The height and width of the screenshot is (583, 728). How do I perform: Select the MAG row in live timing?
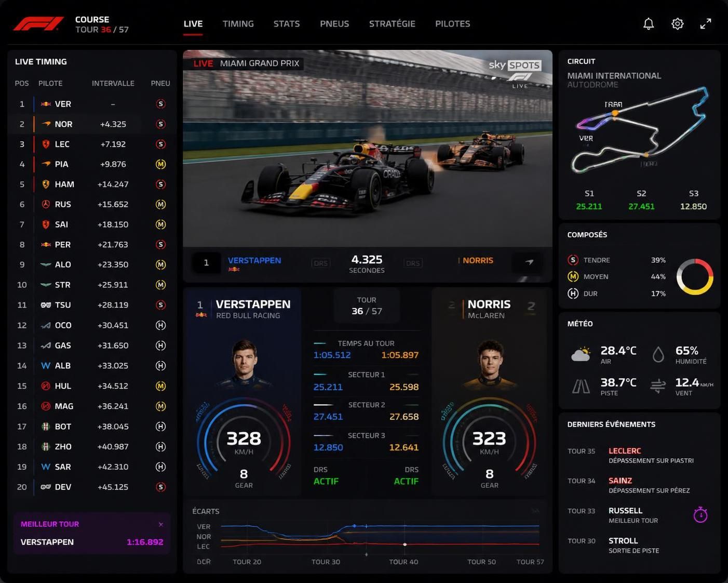(x=92, y=406)
